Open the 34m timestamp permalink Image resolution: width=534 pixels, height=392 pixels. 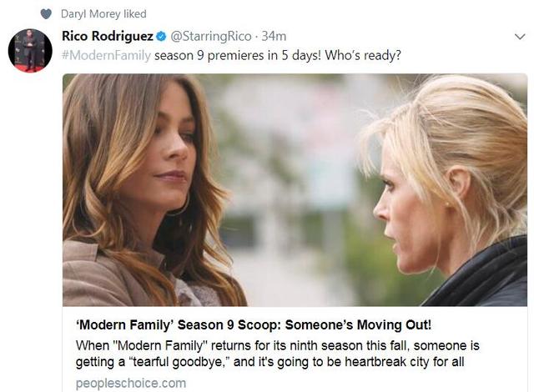tap(274, 36)
